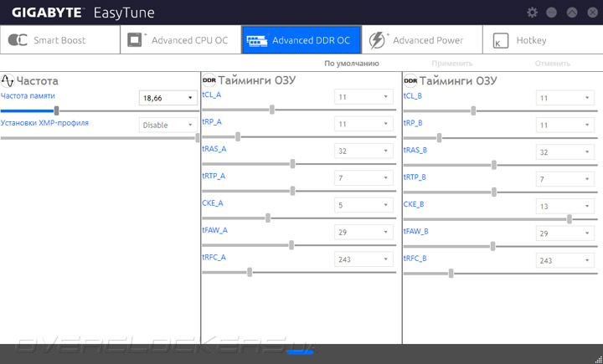Click the tFAW_B slider handle

pyautogui.click(x=492, y=246)
